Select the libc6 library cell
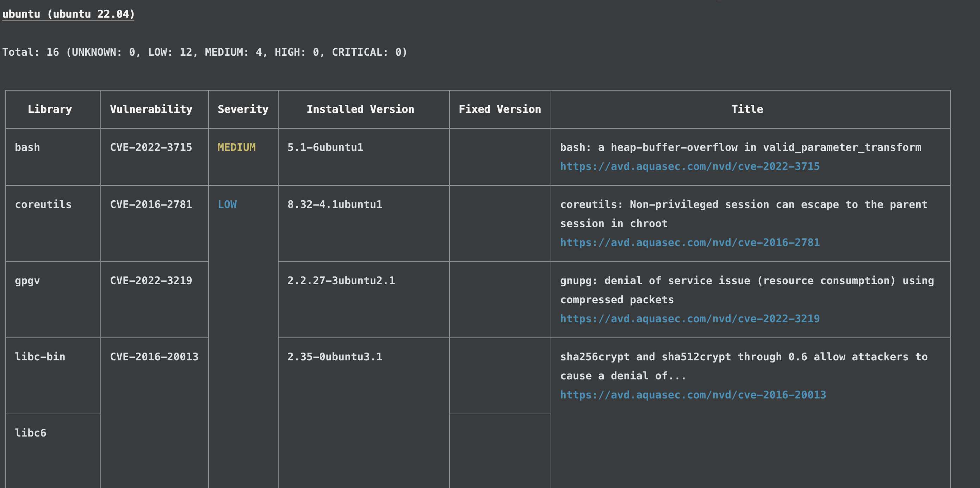Screen dimensions: 980x488 (x=30, y=433)
